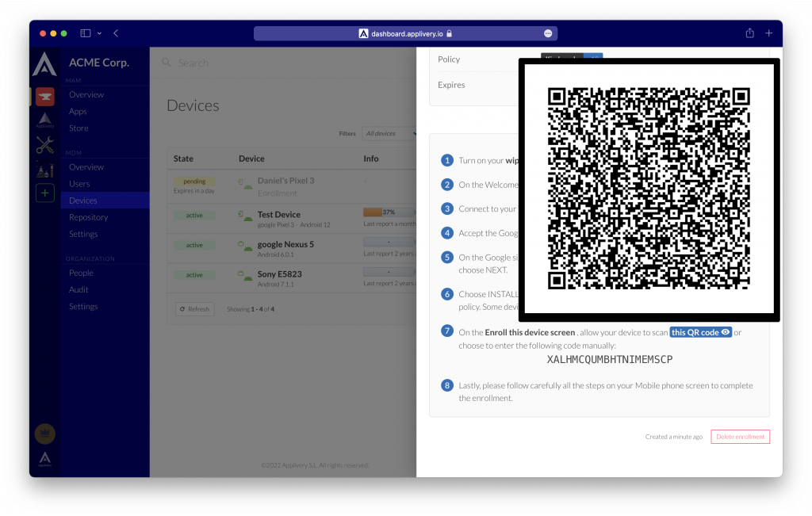Open the gold crown profile avatar
The width and height of the screenshot is (812, 516).
45,434
